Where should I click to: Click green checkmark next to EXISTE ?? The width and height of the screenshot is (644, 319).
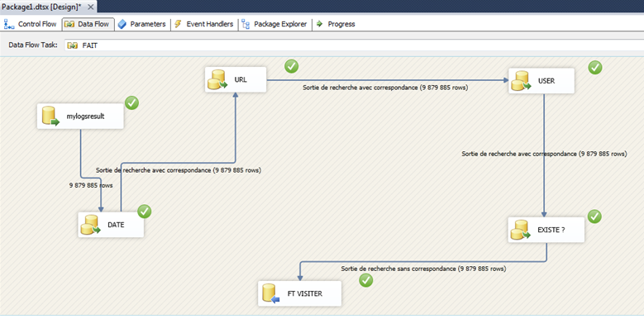(x=594, y=217)
